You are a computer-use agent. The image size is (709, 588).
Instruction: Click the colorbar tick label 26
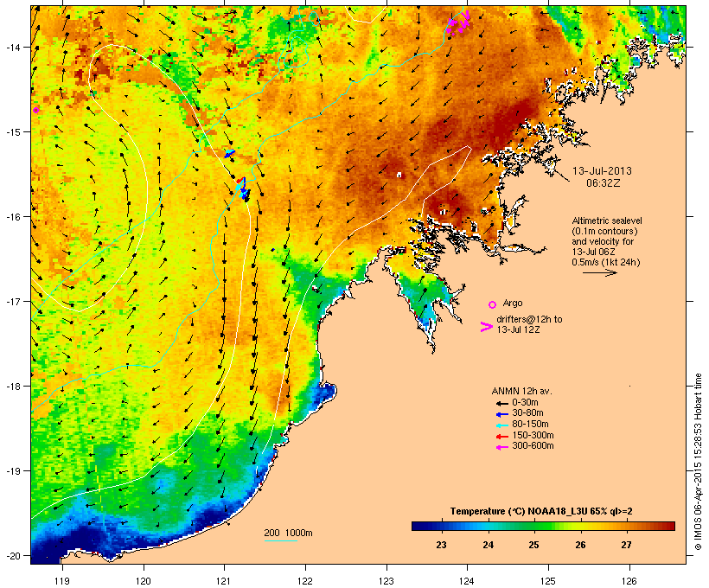[x=580, y=545]
